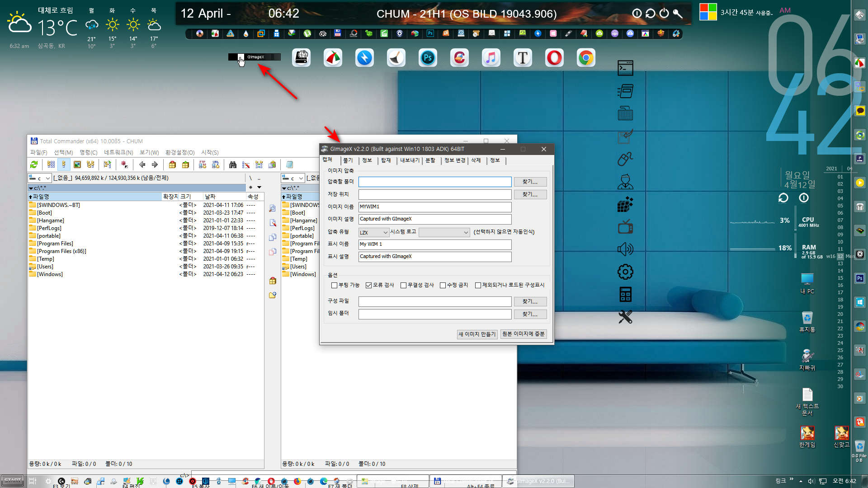Viewport: 868px width, 488px height.
Task: Click back arrow in Total Commander toolbar
Action: [x=142, y=164]
